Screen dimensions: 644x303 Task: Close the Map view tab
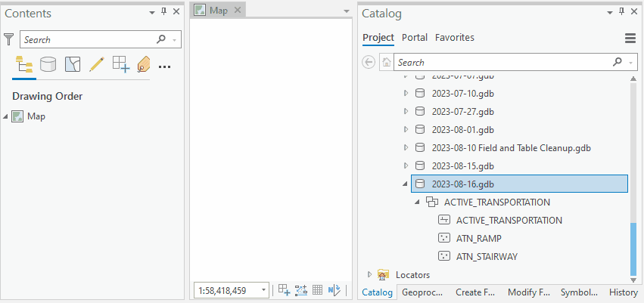pyautogui.click(x=238, y=11)
